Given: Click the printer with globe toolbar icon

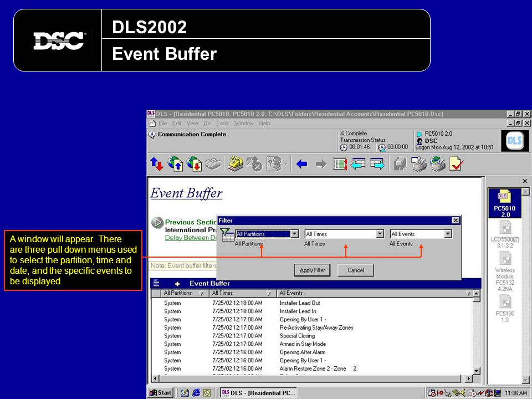Looking at the screenshot, I should 438,164.
